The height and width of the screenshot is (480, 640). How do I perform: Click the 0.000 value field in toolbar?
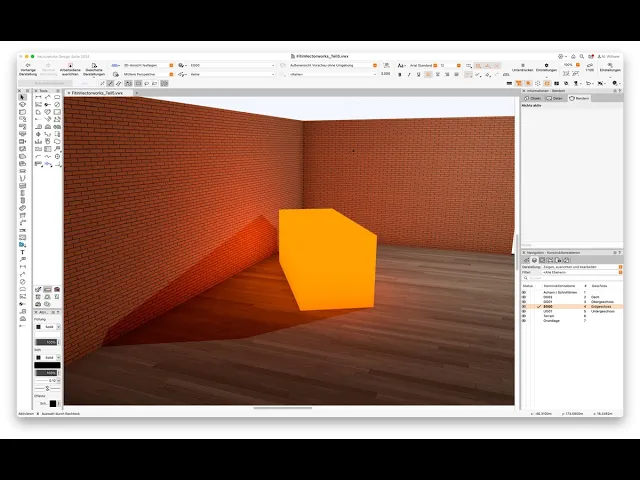pos(385,74)
